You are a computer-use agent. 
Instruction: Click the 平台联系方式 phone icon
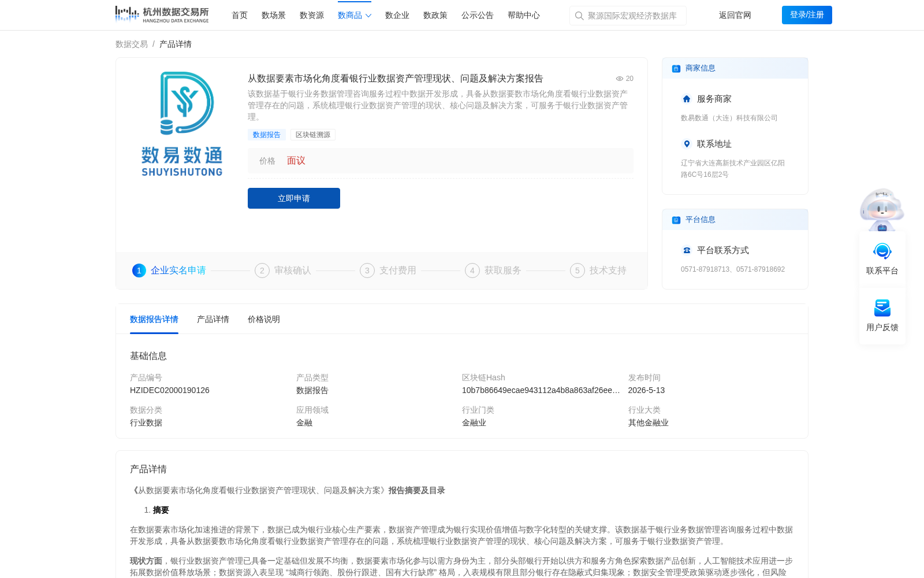(687, 250)
